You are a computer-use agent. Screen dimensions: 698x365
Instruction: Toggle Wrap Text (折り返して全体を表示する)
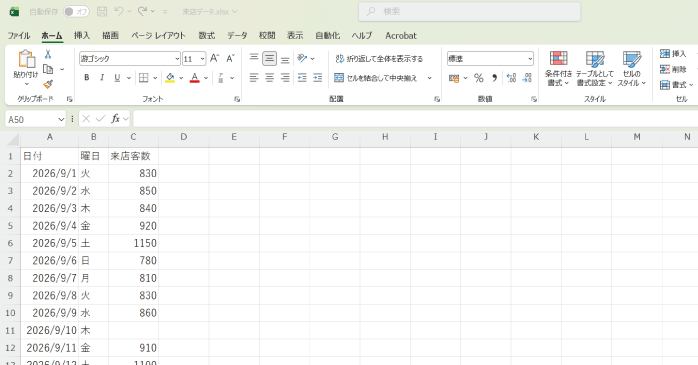379,58
